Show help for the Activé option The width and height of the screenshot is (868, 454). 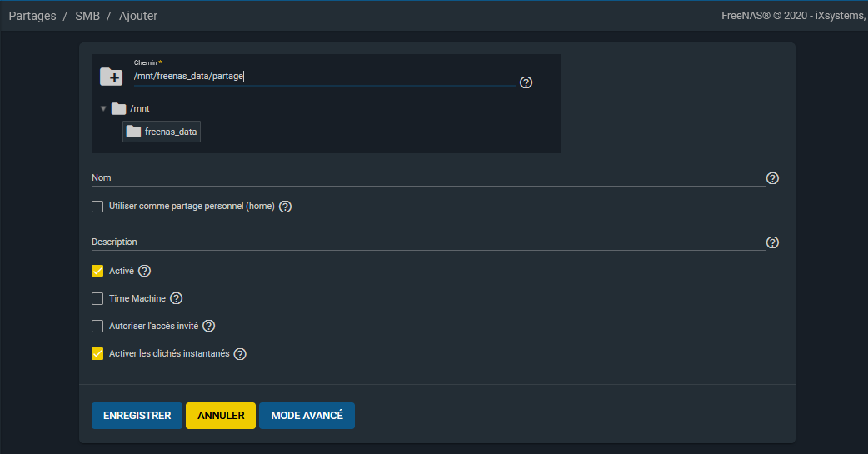(144, 271)
